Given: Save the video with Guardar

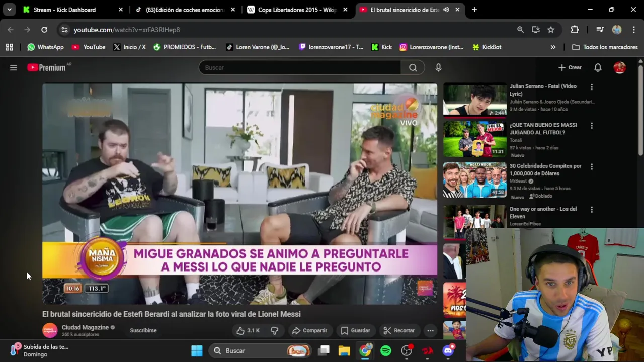Looking at the screenshot, I should tap(355, 330).
